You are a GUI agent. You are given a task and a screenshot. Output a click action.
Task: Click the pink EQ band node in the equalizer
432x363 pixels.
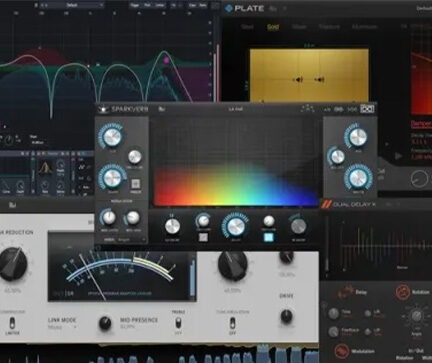166,60
